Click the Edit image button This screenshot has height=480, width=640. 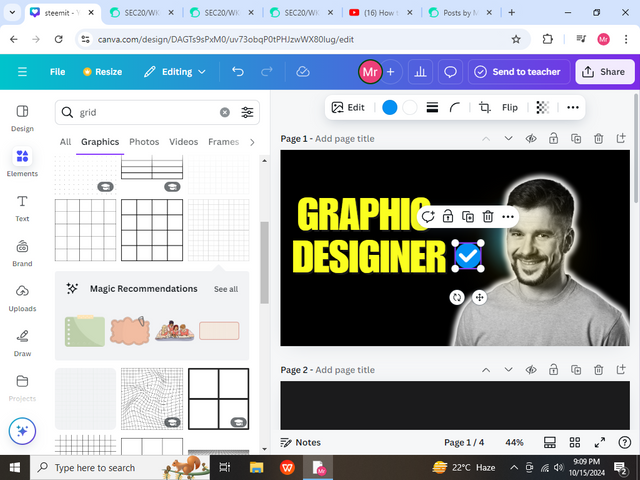point(348,107)
